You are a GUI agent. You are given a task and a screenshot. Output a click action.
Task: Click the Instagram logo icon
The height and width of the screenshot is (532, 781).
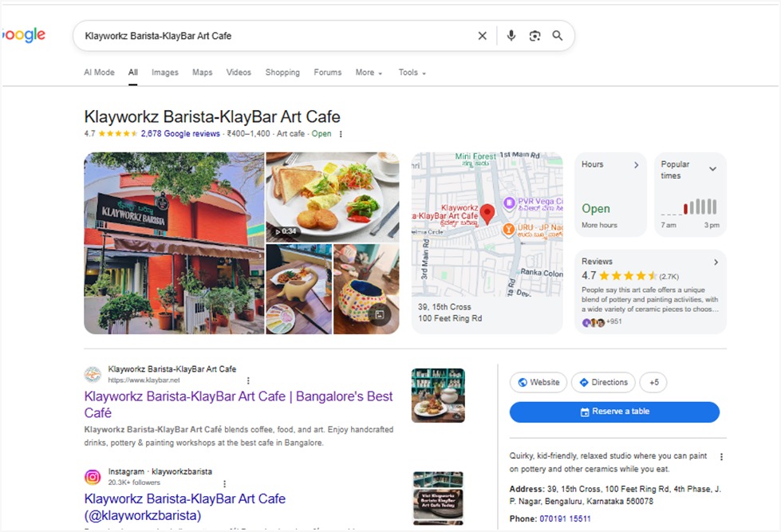[x=93, y=477]
